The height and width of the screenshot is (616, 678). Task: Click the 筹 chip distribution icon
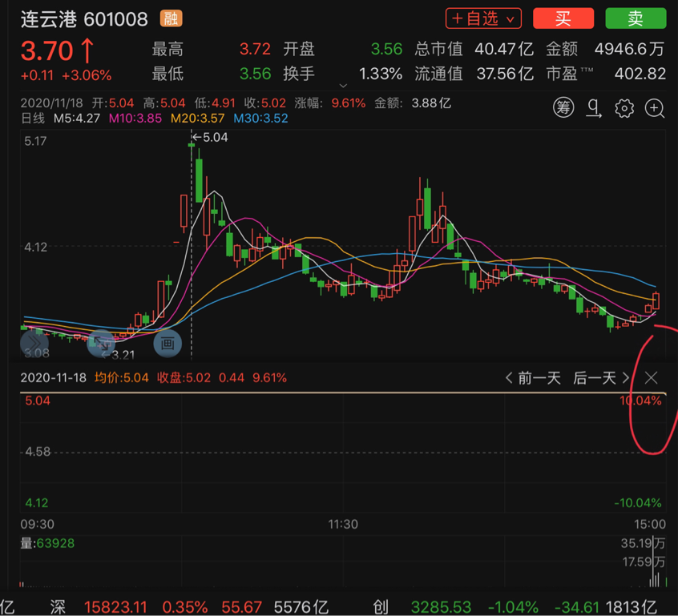tap(563, 108)
